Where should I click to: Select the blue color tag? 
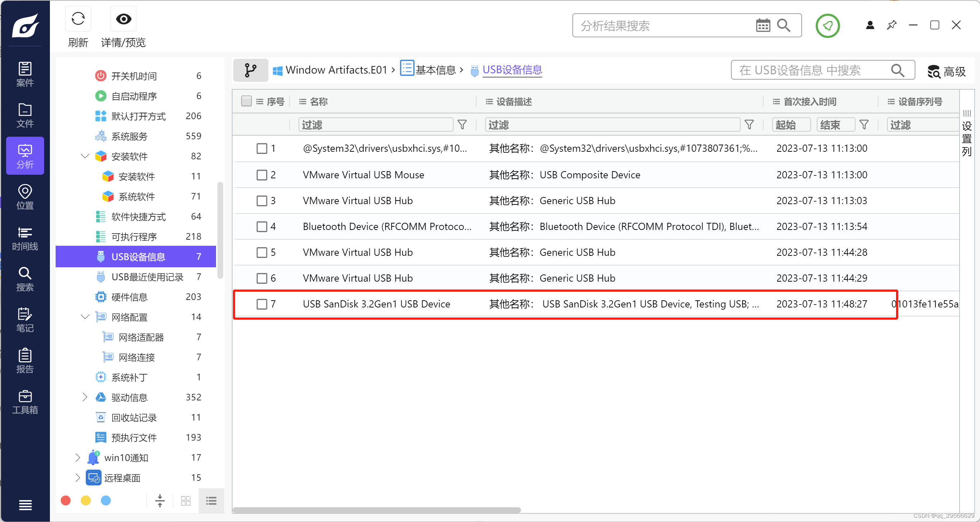point(106,501)
